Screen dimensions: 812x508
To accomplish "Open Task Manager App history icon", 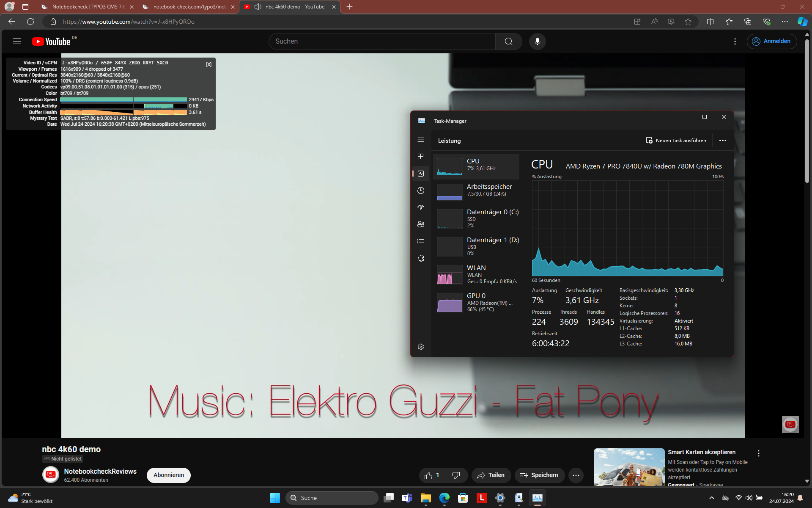I will tap(420, 190).
